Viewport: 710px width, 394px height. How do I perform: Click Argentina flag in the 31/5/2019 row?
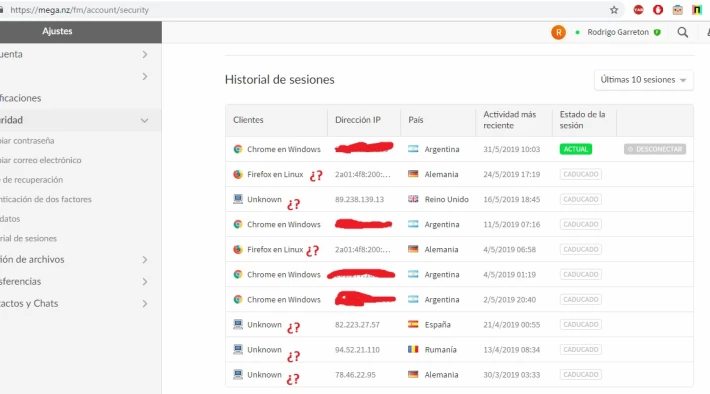[413, 149]
